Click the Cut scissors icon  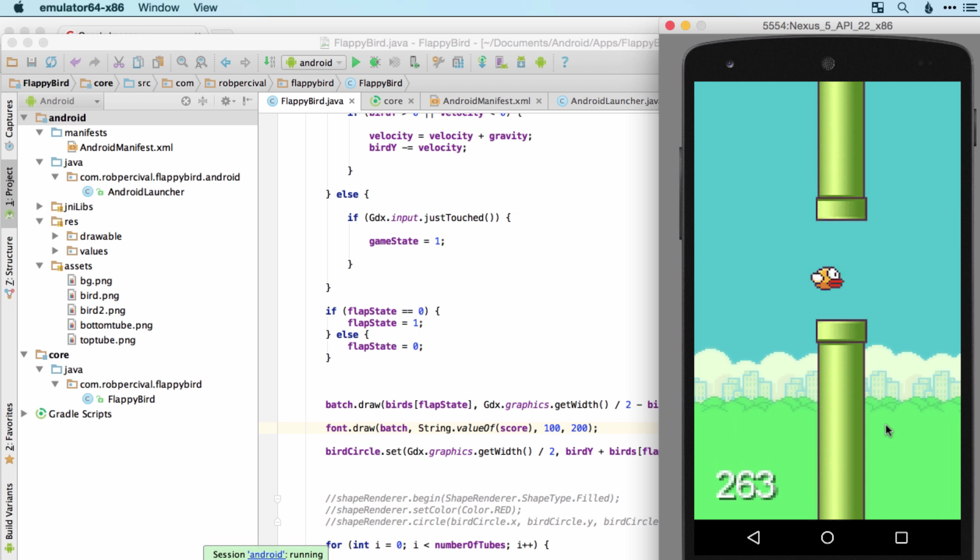coord(119,62)
